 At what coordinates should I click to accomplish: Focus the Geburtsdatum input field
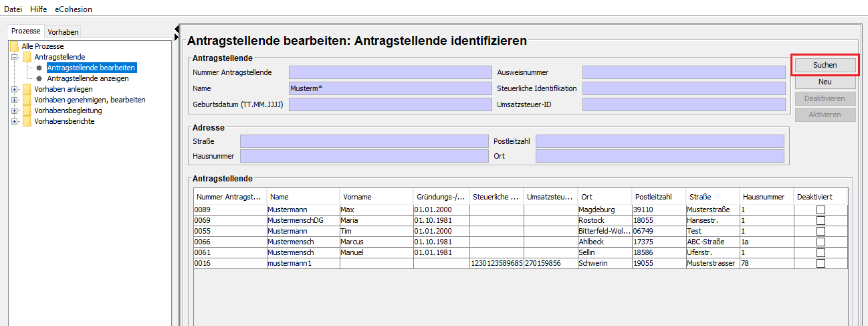pyautogui.click(x=390, y=104)
